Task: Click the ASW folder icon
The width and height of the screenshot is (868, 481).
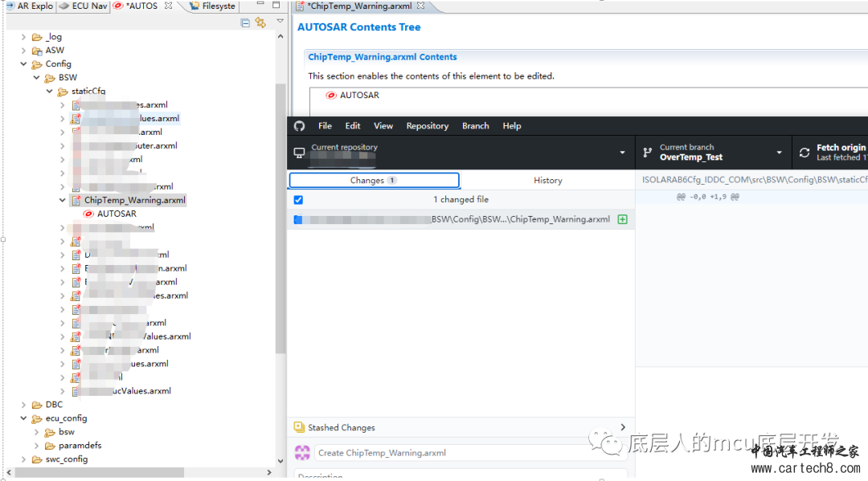Action: pos(37,51)
